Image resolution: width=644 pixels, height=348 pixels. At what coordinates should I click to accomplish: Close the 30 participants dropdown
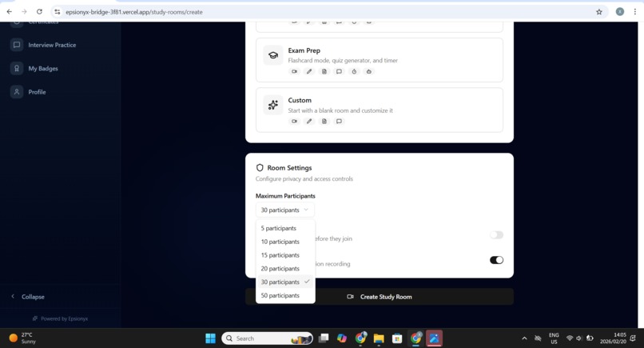[285, 210]
